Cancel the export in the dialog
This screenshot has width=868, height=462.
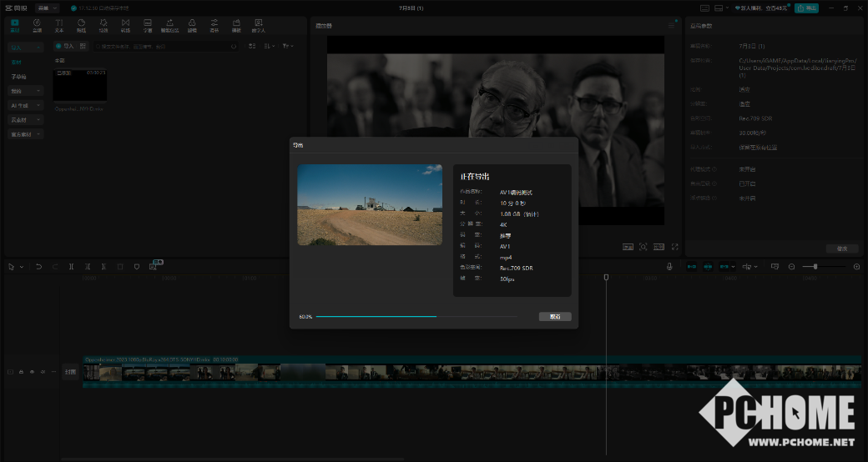click(x=555, y=317)
